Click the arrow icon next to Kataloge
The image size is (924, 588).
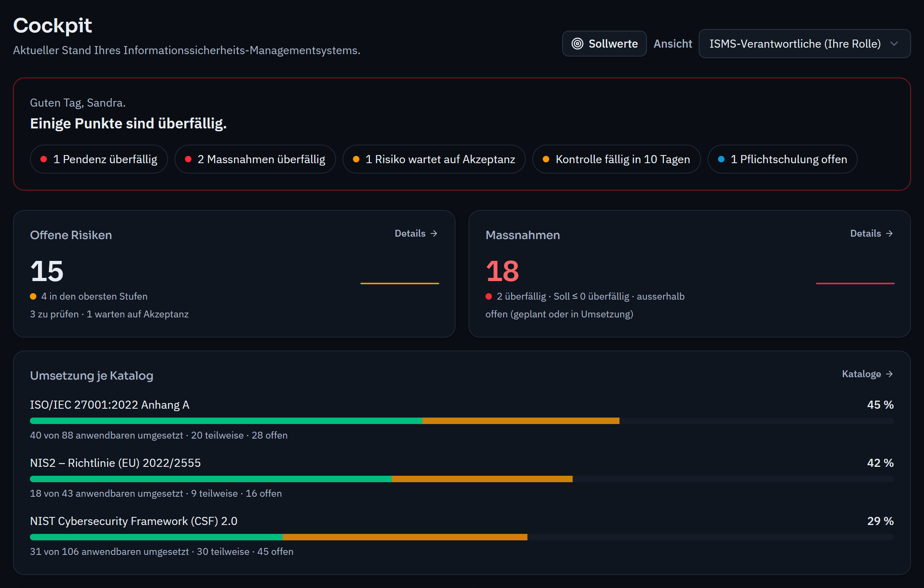point(889,374)
